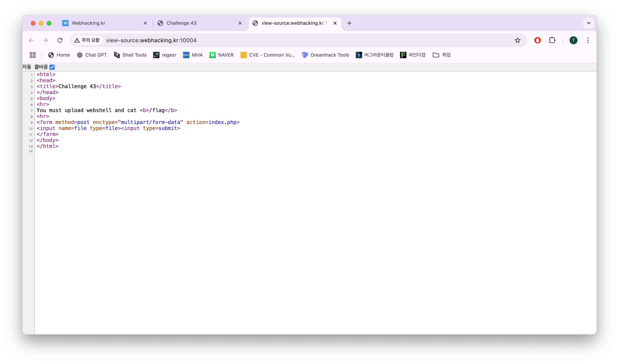
Task: Open a new tab
Action: pyautogui.click(x=349, y=23)
